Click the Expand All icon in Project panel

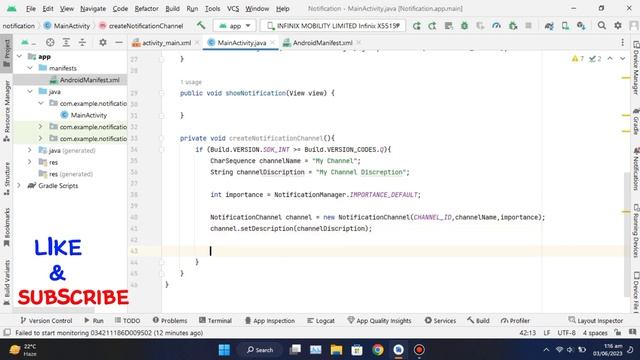[x=66, y=42]
